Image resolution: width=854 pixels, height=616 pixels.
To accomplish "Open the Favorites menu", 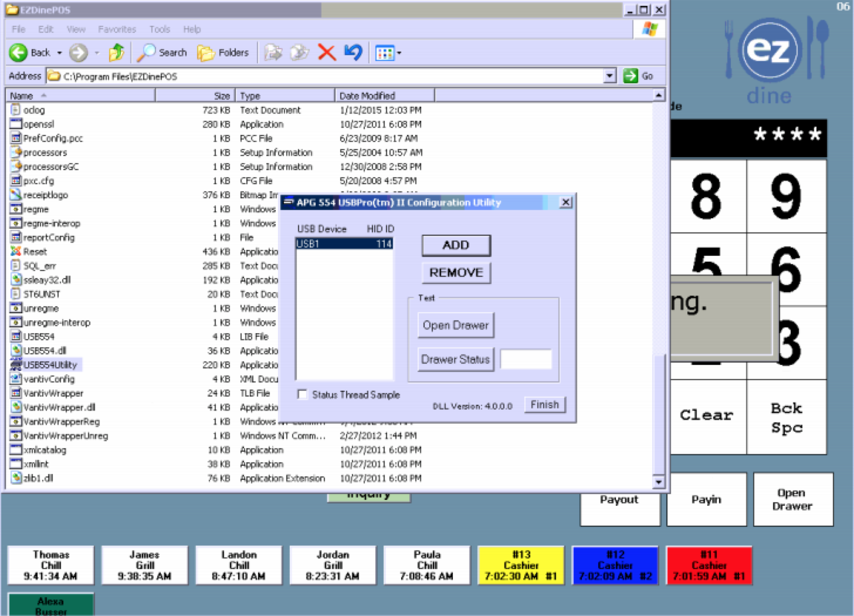I will click(117, 29).
